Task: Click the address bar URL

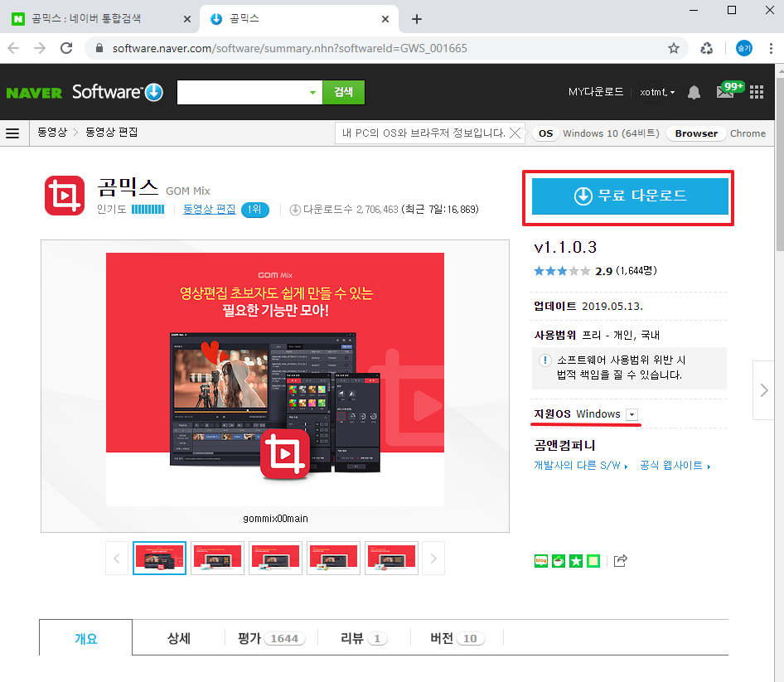Action: [x=290, y=49]
